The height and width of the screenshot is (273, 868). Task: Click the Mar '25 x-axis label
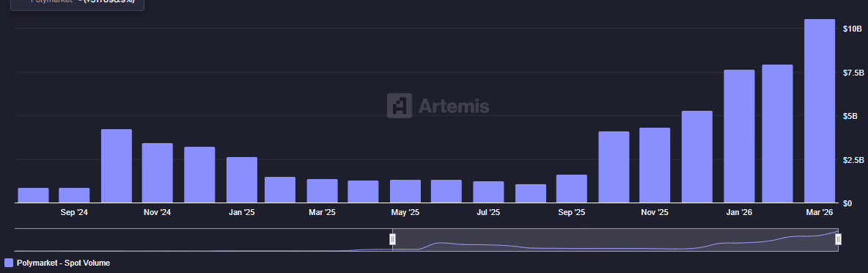point(322,212)
